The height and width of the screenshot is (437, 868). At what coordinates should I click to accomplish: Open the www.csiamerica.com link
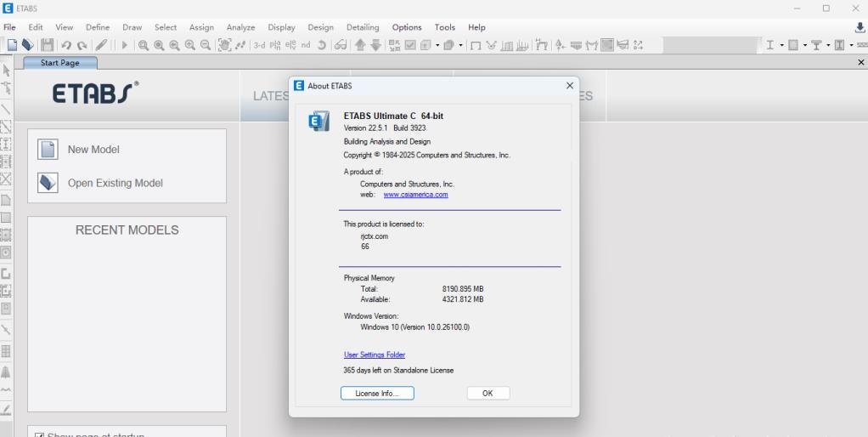tap(415, 195)
